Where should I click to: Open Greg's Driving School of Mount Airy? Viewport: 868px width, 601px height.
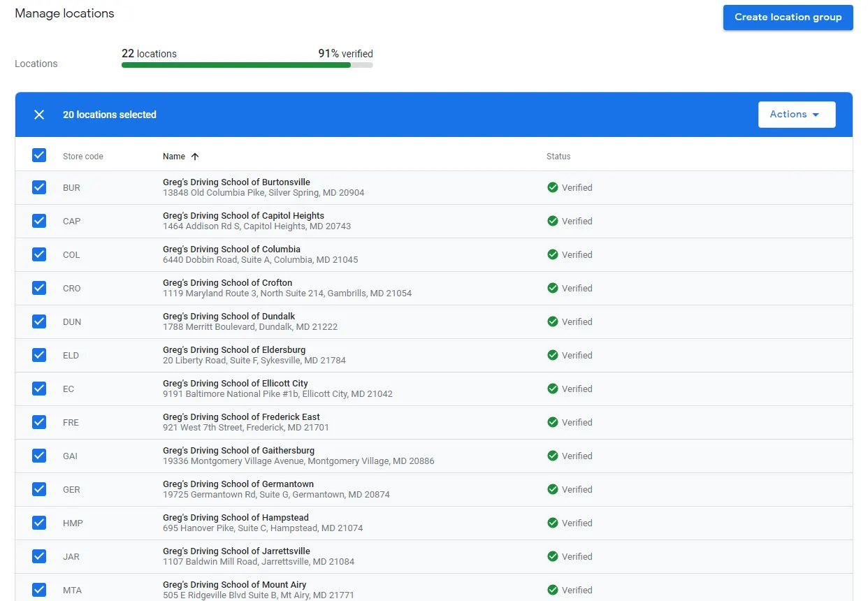click(x=234, y=584)
